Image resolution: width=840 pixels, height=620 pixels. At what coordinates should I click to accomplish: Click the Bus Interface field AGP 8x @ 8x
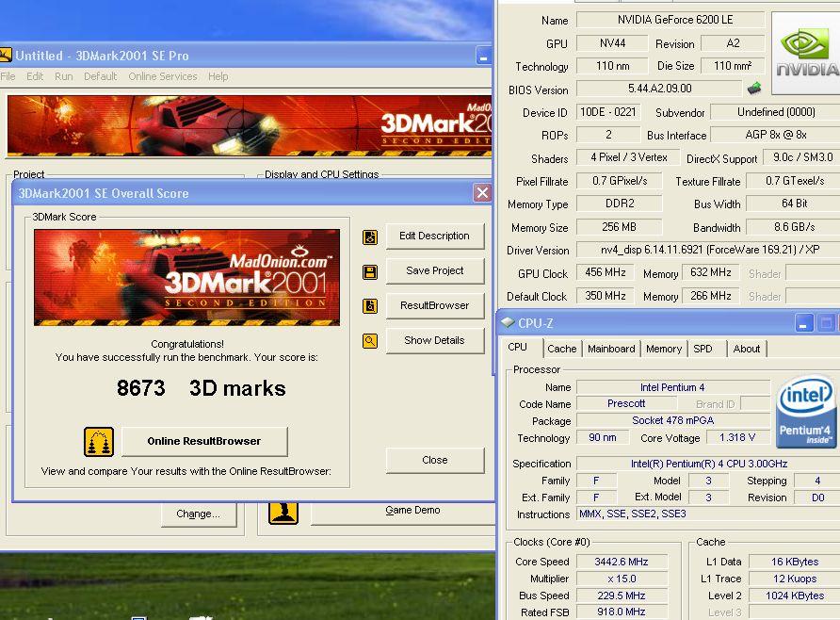[x=775, y=135]
